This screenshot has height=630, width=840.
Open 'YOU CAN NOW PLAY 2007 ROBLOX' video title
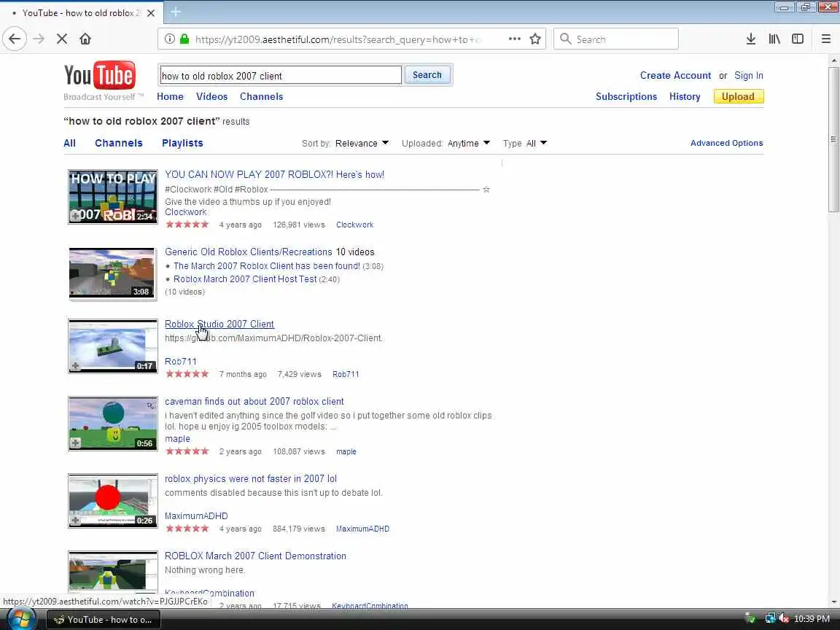[274, 175]
